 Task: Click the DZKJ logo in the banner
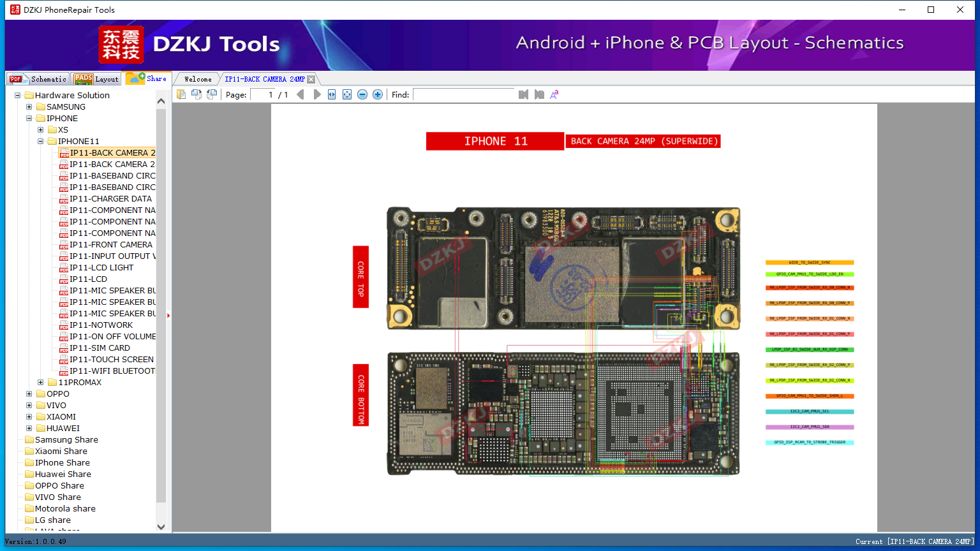[121, 45]
